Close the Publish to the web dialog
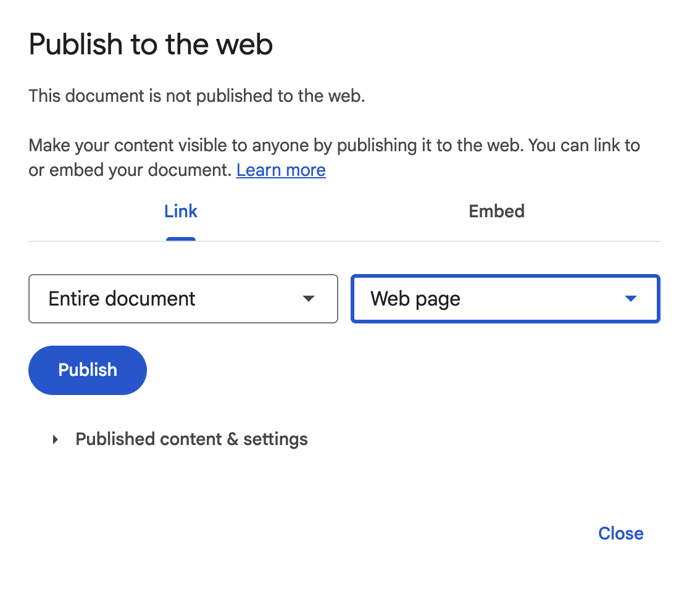Viewport: 700px width, 595px height. (620, 533)
